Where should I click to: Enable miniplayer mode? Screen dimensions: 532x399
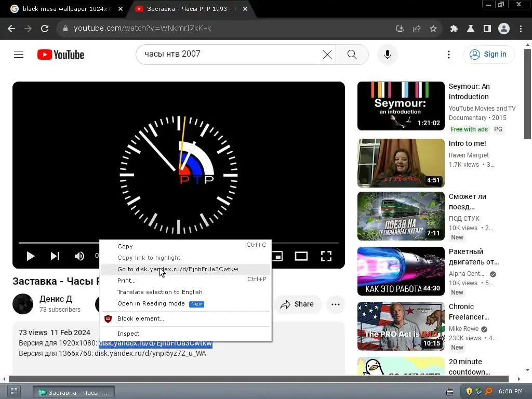pos(277,256)
